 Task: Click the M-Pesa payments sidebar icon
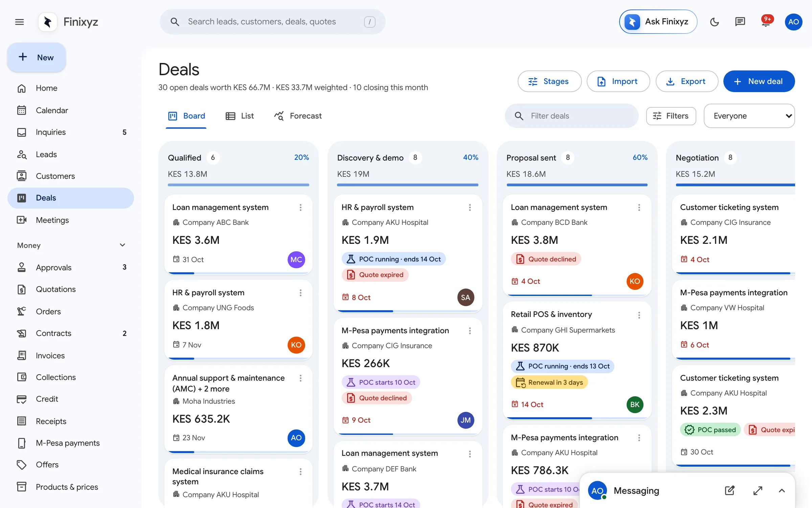point(22,443)
